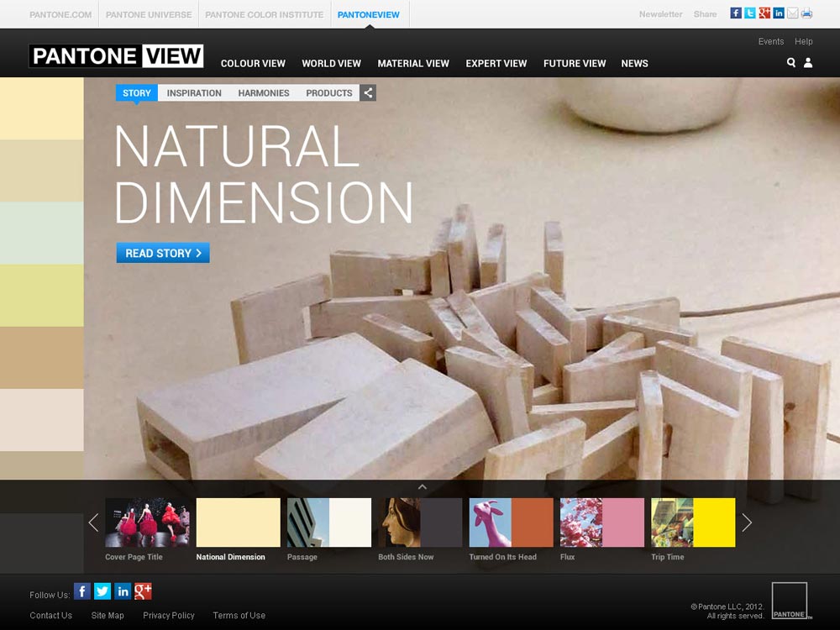The height and width of the screenshot is (630, 840).
Task: Open the Future View menu
Action: coord(575,63)
